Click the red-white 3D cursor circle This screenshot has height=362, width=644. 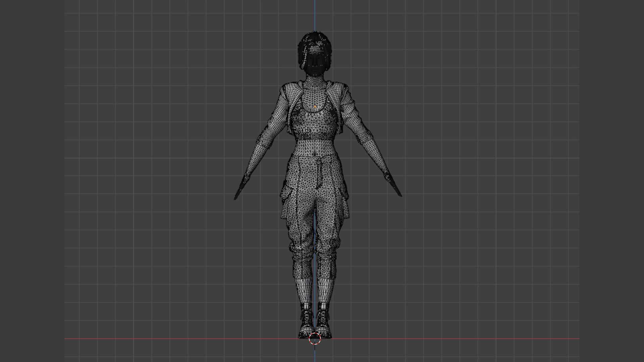click(x=315, y=339)
